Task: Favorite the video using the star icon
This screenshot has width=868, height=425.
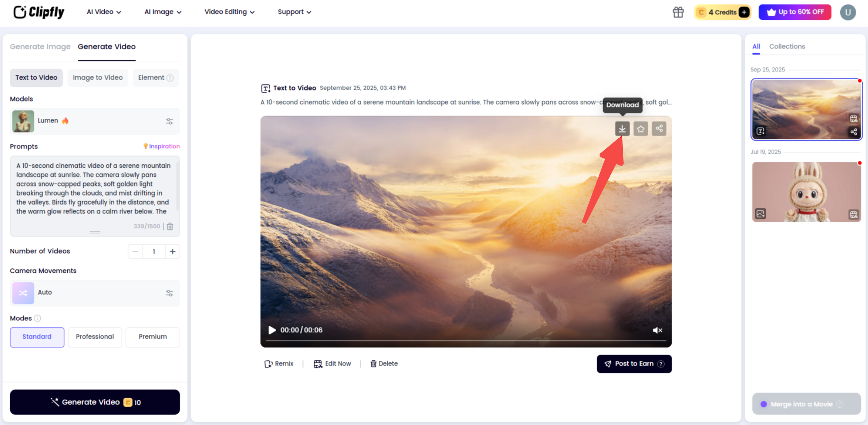Action: (x=641, y=129)
